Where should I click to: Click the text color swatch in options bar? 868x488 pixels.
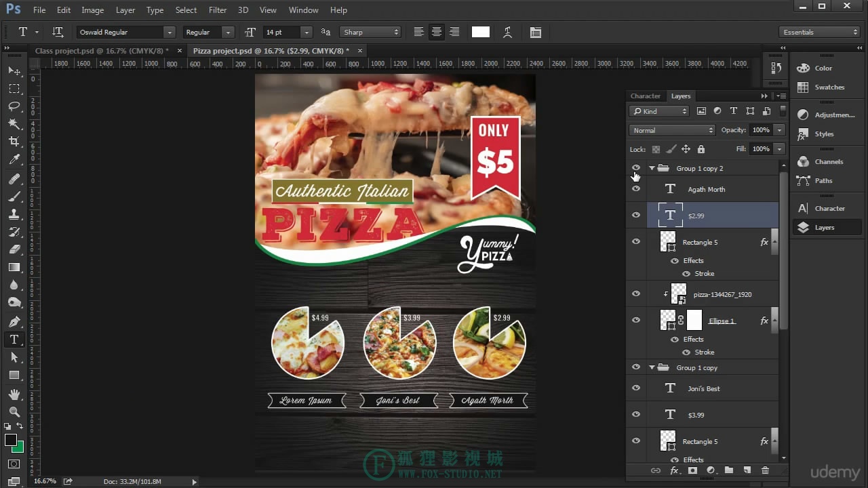click(x=481, y=32)
